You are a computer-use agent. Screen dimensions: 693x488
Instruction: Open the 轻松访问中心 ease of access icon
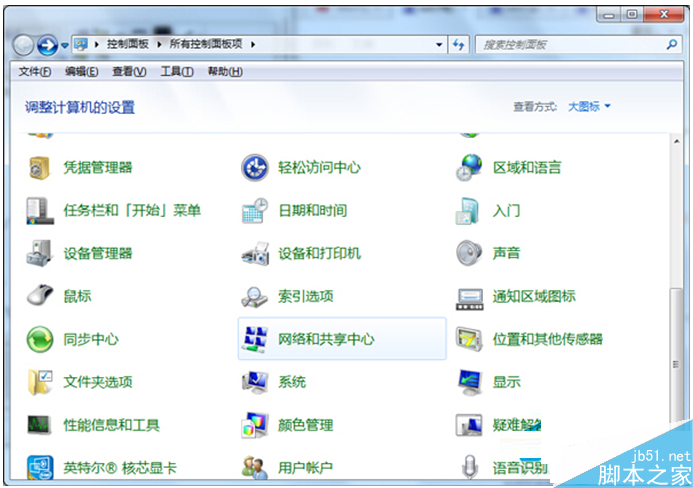click(x=255, y=168)
